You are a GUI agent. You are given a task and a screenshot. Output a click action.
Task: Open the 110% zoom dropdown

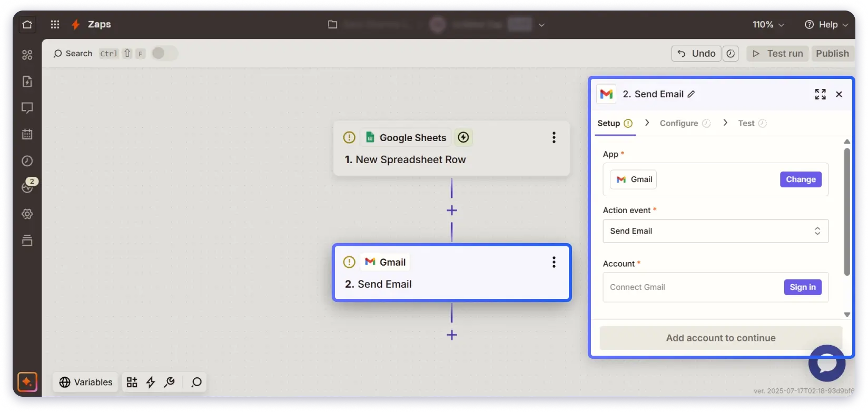[768, 25]
